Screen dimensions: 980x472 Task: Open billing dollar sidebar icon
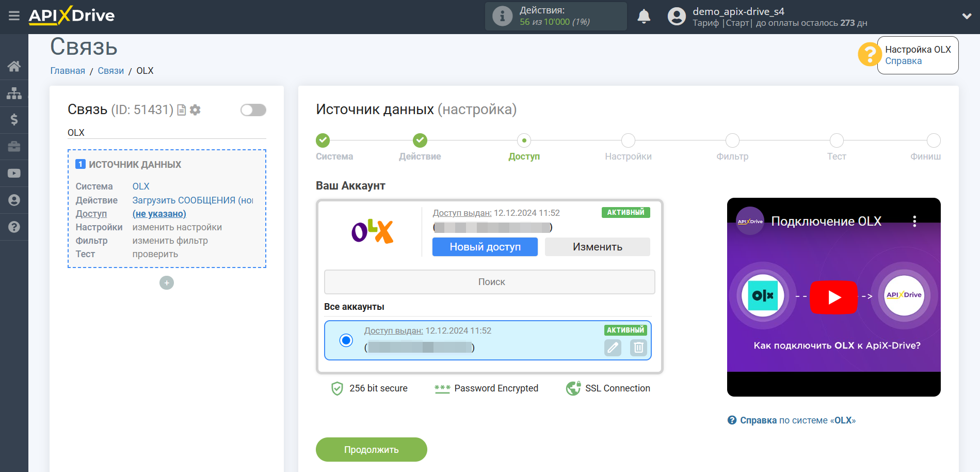point(14,120)
